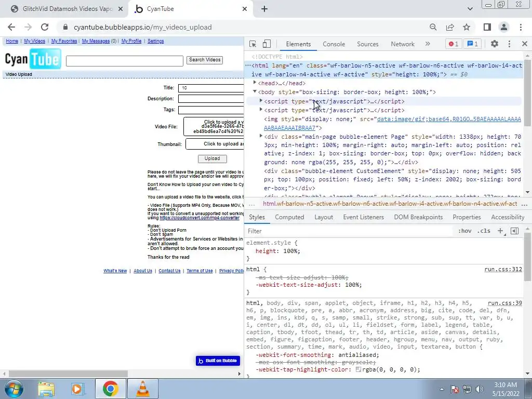Screen dimensions: 532x399
Task: Click the blue issues count badge
Action: 473,44
